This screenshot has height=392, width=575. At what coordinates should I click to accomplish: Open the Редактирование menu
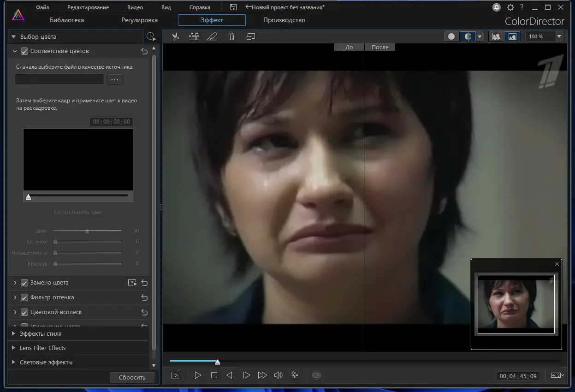click(x=88, y=7)
